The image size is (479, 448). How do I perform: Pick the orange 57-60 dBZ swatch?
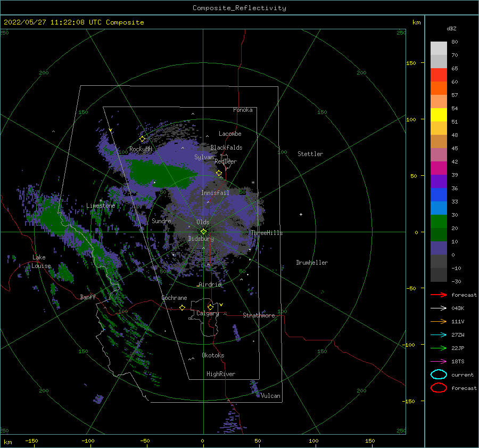[x=439, y=88]
